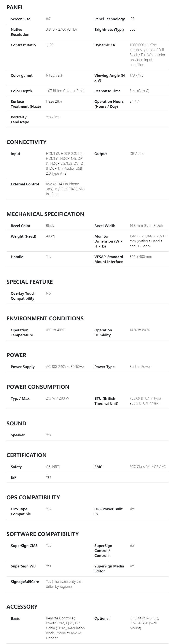The width and height of the screenshot is (175, 644).
Task: Click the Overlay Touch Compatibility label
Action: coord(23,296)
